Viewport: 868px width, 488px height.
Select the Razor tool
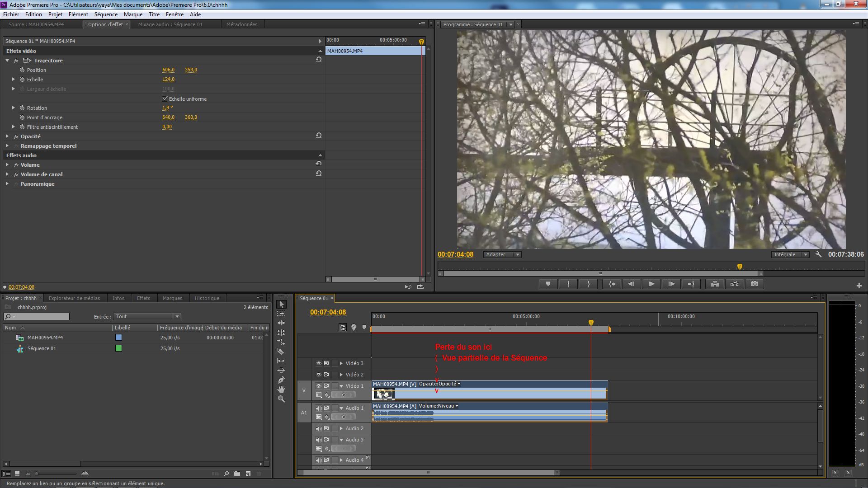[x=281, y=351]
